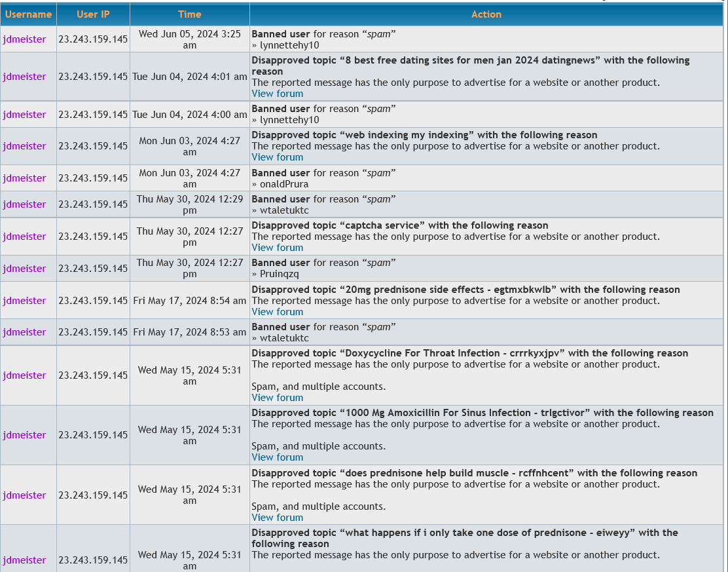View forum for "web indexing my indexing" topic
Image resolution: width=728 pixels, height=572 pixels.
278,157
